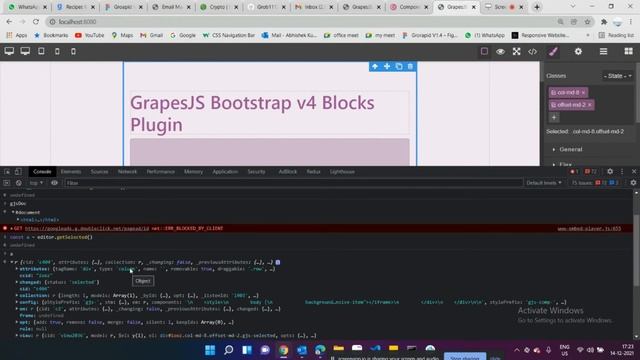The image size is (640, 360).
Task: Open the State dropdown in Classes panel
Action: 618,76
